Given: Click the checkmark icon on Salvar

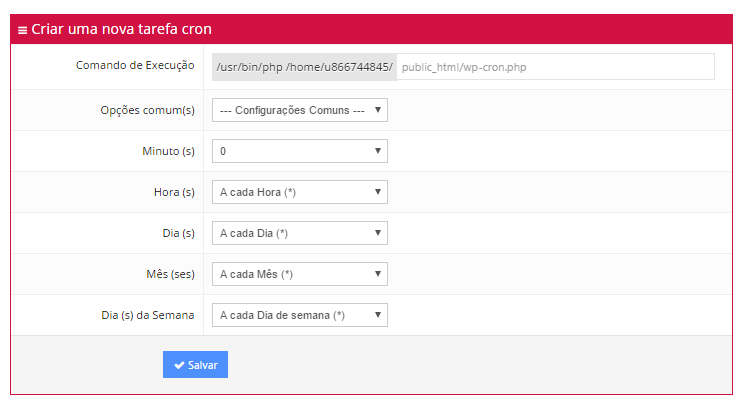Looking at the screenshot, I should pos(178,365).
